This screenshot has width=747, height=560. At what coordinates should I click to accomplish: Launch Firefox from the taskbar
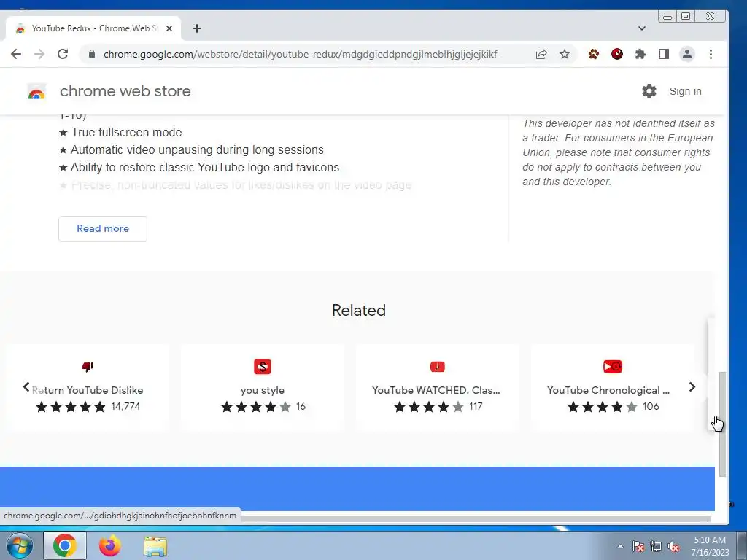(x=110, y=545)
